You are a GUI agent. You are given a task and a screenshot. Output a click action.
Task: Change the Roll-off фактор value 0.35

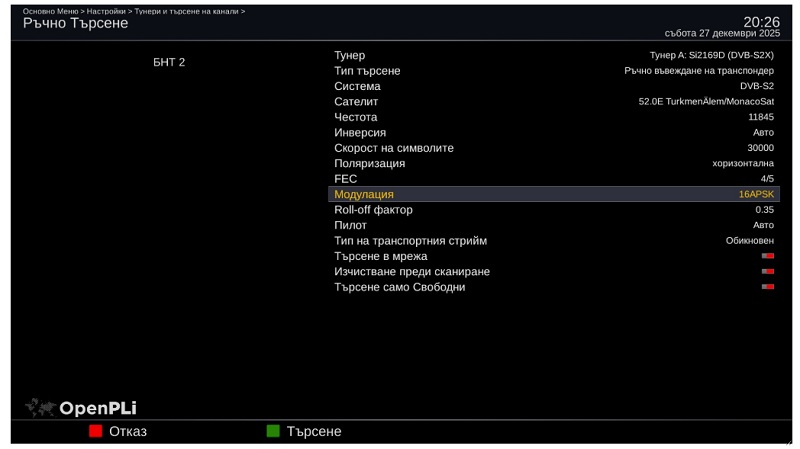764,210
